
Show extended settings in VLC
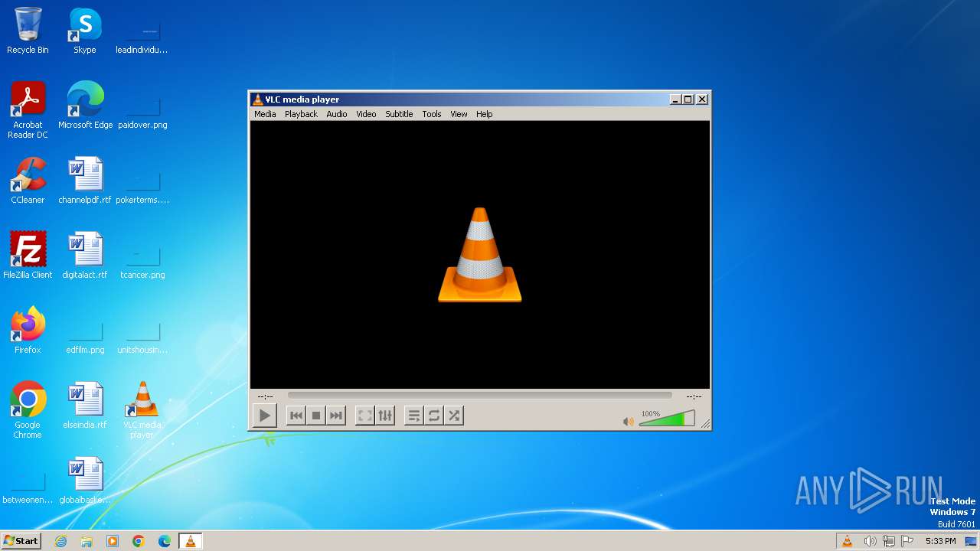pos(385,416)
